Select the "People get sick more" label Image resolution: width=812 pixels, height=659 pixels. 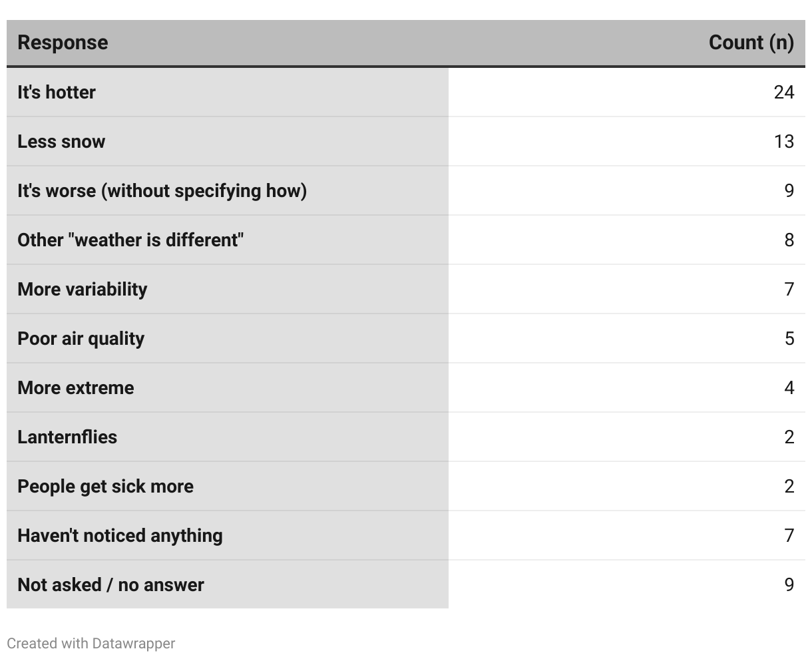coord(105,486)
